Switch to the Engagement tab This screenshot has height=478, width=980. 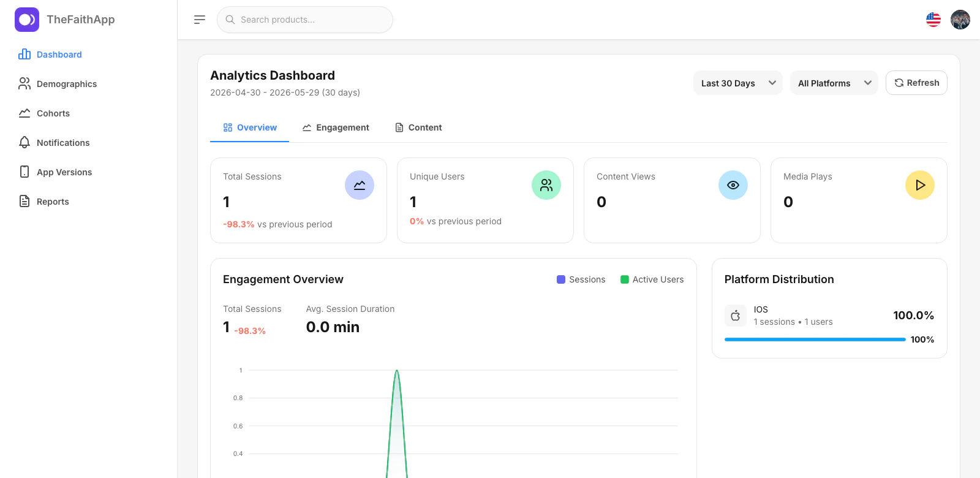pyautogui.click(x=336, y=127)
